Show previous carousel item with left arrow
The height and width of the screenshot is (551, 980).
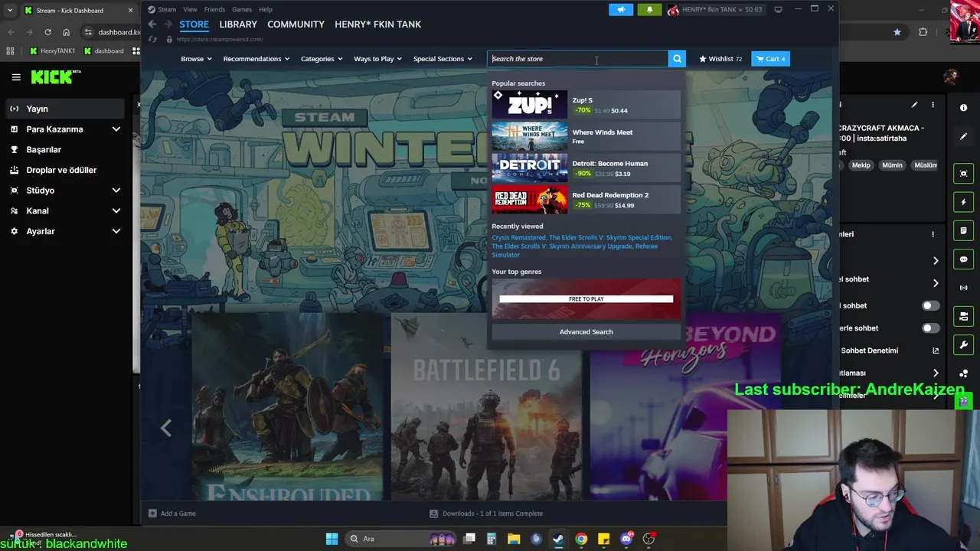(x=166, y=428)
